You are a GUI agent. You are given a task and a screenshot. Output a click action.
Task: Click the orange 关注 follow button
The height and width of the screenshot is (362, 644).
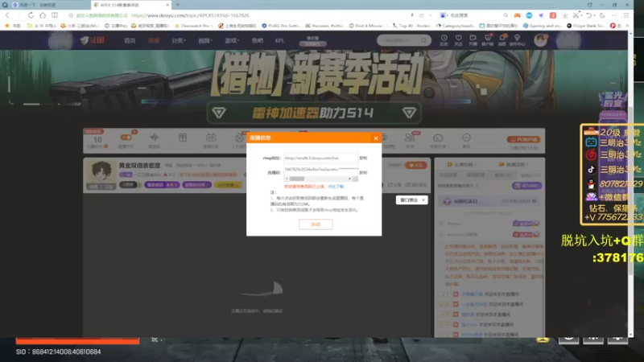click(415, 166)
